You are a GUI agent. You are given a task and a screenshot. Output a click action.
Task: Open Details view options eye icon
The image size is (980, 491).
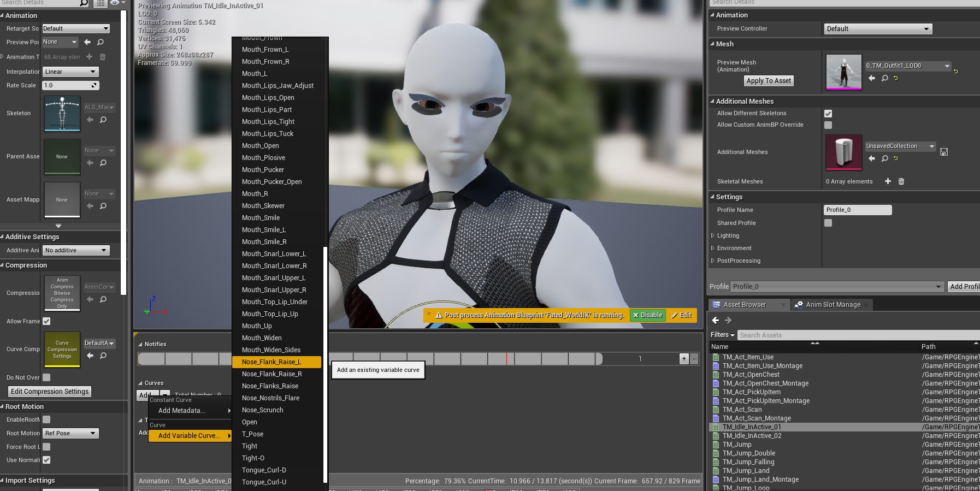(117, 3)
